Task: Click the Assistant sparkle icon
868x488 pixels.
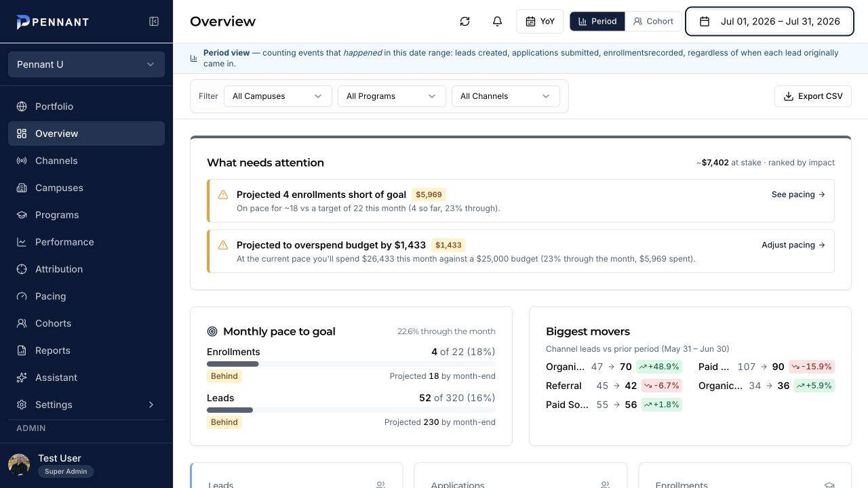Action: coord(22,378)
